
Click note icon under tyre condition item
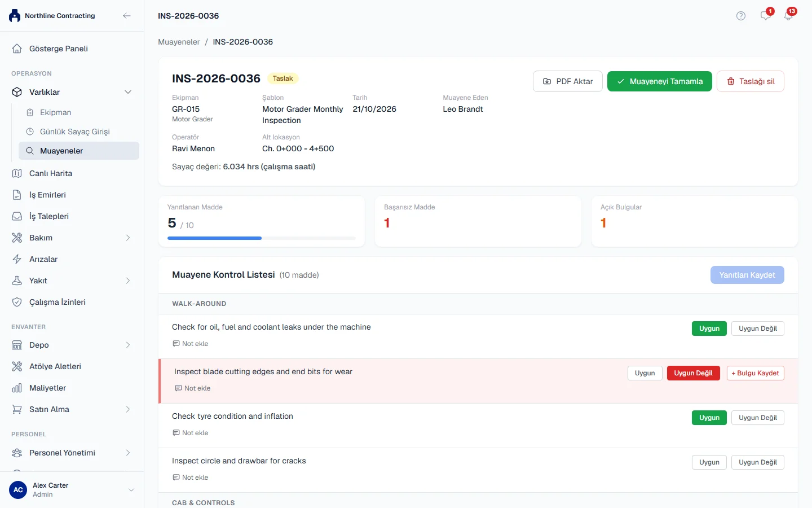coord(176,433)
